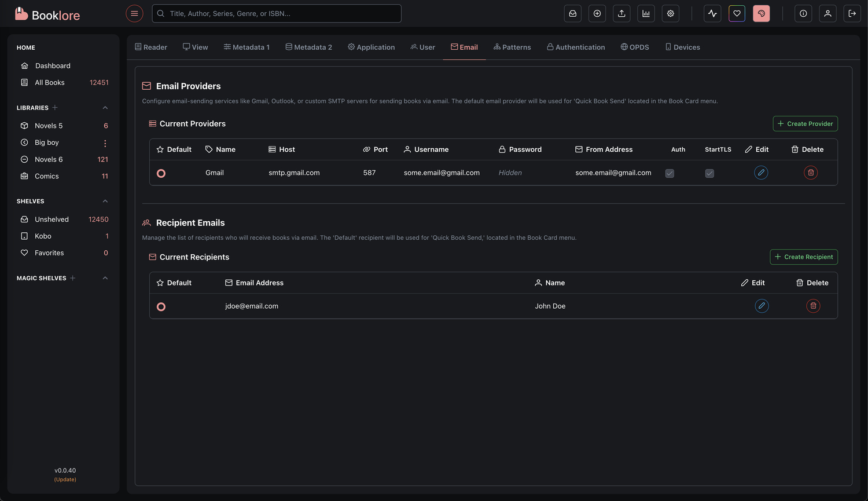
Task: Select Gmail as default provider
Action: click(161, 173)
